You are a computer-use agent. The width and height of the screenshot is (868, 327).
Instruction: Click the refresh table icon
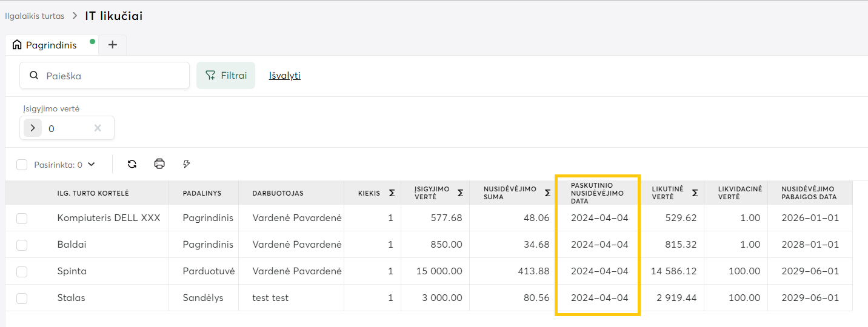[132, 164]
